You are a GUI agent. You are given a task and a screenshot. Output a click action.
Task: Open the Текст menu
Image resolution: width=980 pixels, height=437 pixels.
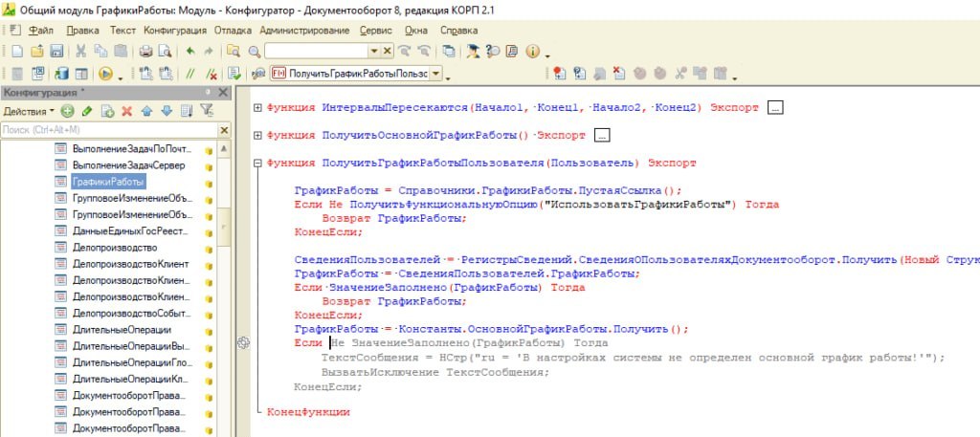(122, 30)
